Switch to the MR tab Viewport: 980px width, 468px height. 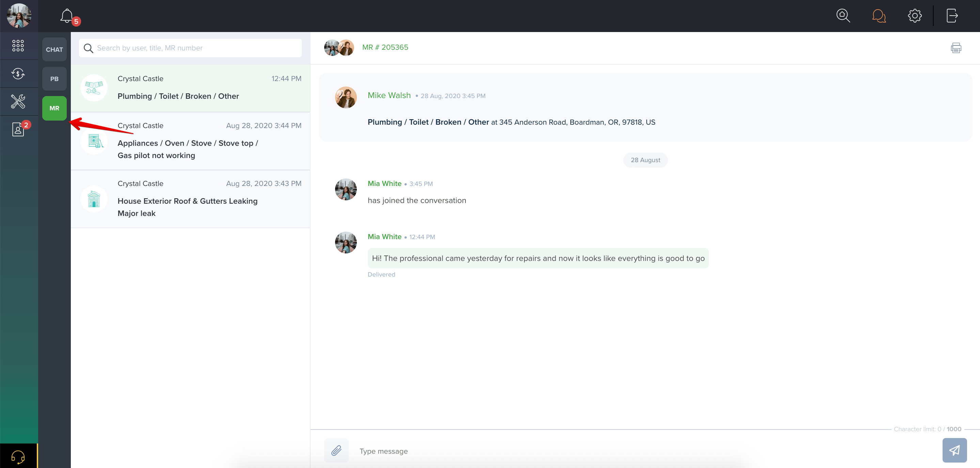(54, 108)
